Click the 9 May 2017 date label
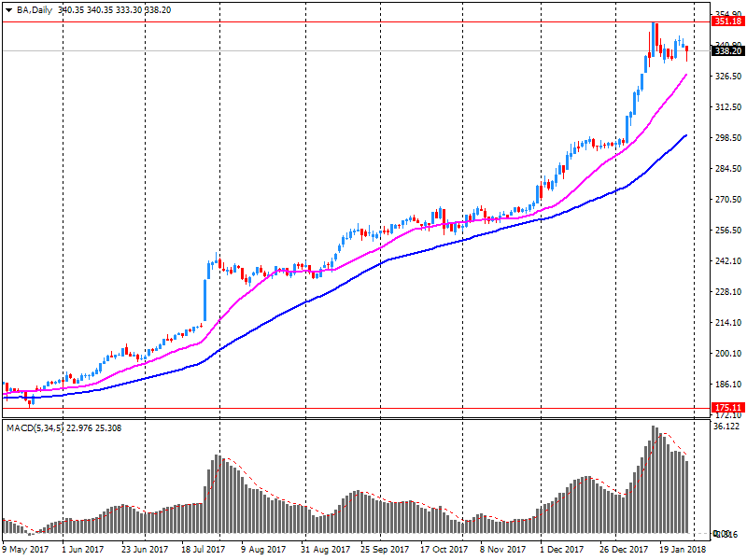 point(26,550)
